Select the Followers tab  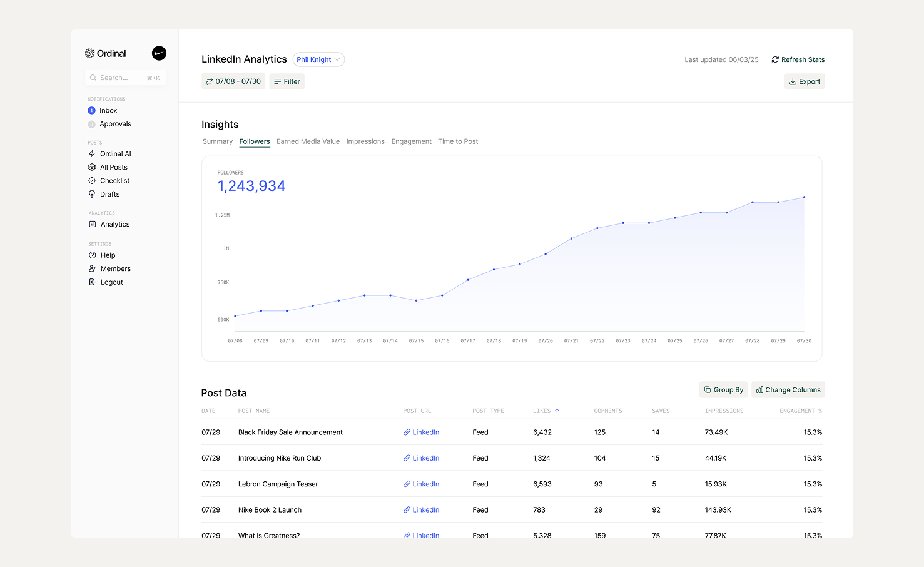(x=255, y=141)
